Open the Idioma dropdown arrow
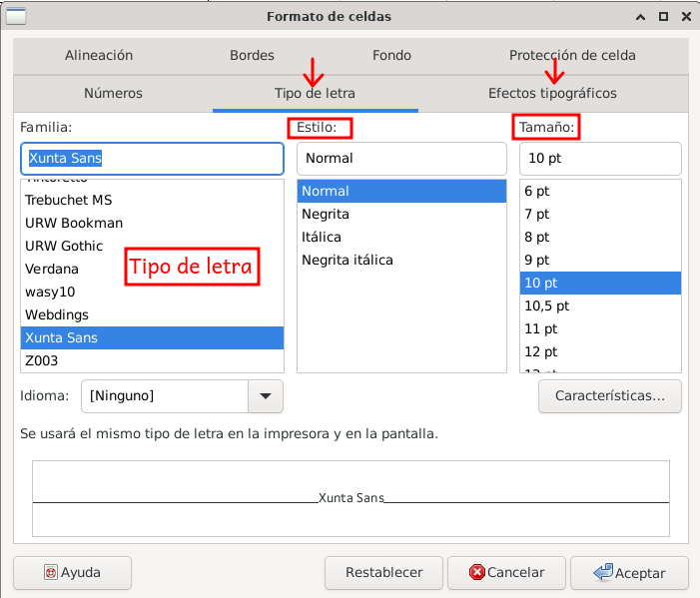 tap(266, 396)
